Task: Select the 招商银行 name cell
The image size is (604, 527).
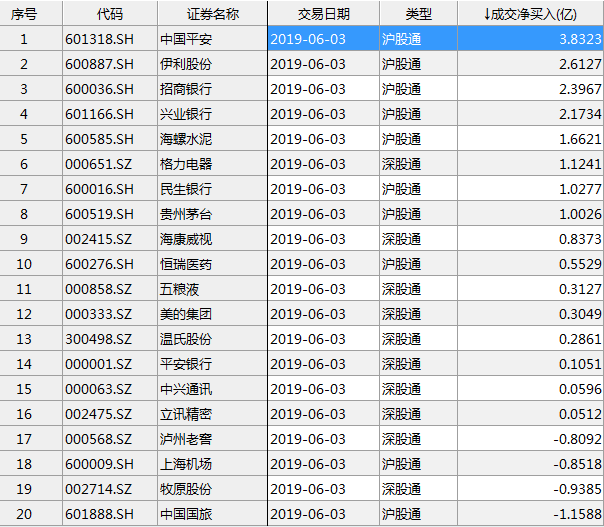Action: 212,89
